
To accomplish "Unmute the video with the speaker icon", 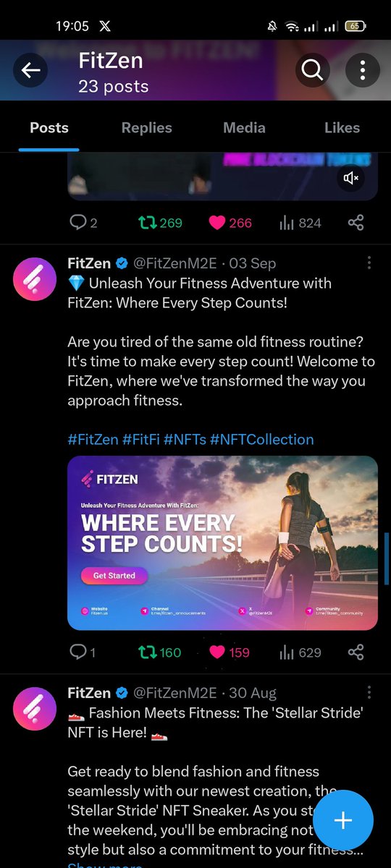I will [x=351, y=178].
